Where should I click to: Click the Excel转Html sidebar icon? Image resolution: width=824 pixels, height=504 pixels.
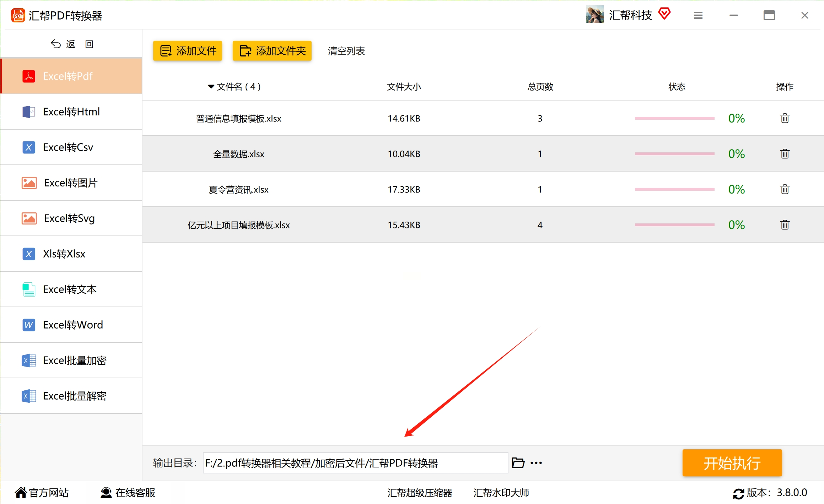[29, 112]
